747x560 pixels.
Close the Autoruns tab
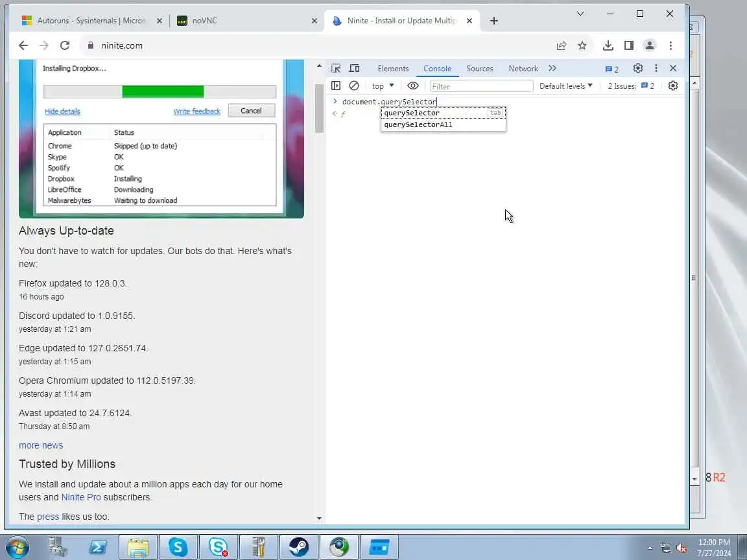click(160, 21)
